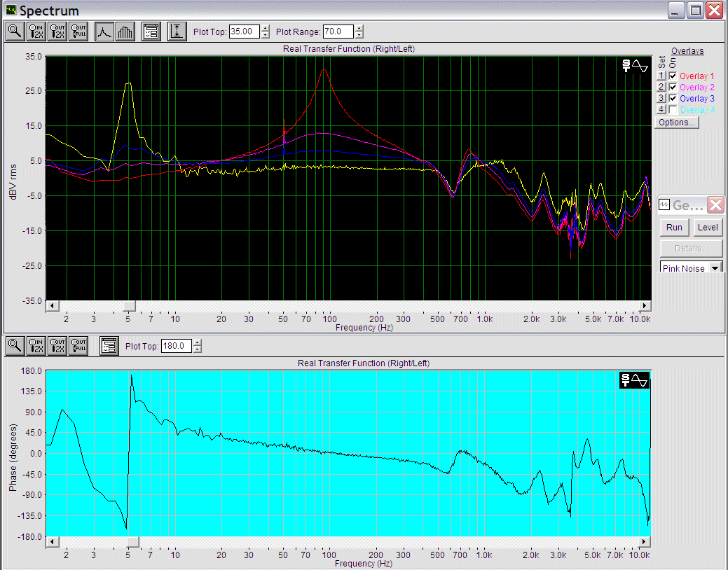Click the magenta Overlay 2 label
Image resolution: width=728 pixels, height=570 pixels.
[697, 88]
